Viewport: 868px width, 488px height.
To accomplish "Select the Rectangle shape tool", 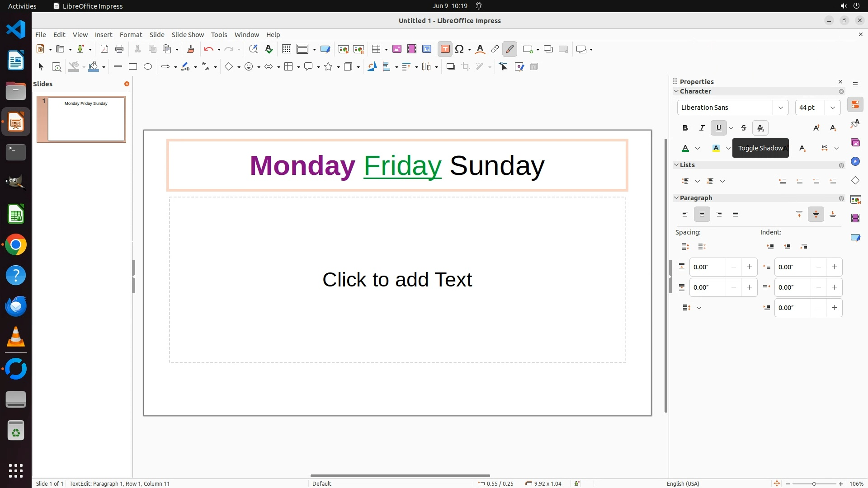I will pos(132,67).
